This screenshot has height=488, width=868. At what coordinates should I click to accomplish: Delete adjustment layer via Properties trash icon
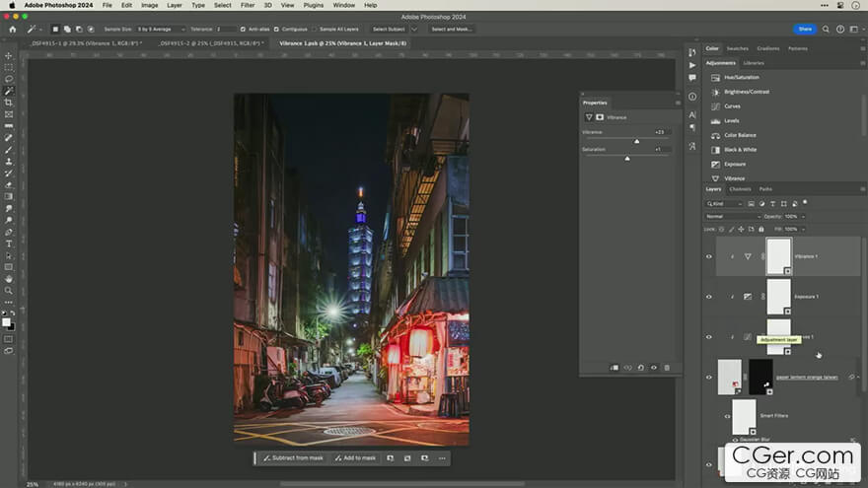tap(667, 368)
